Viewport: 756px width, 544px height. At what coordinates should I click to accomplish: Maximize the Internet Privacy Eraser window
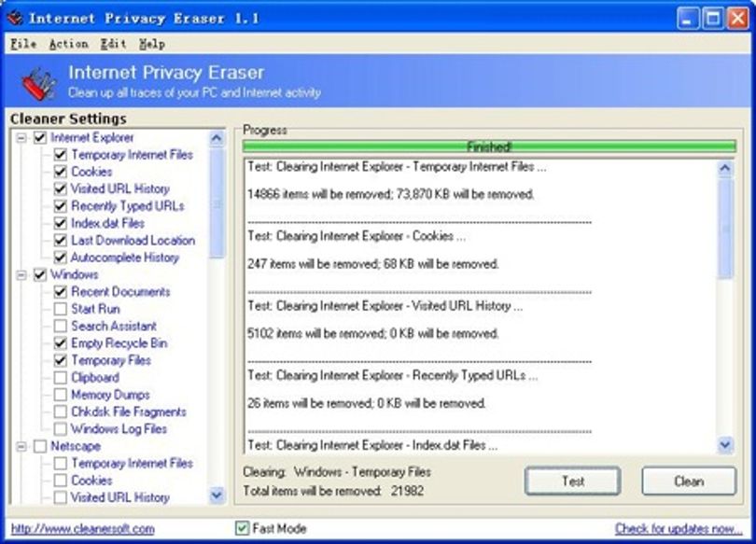point(713,19)
